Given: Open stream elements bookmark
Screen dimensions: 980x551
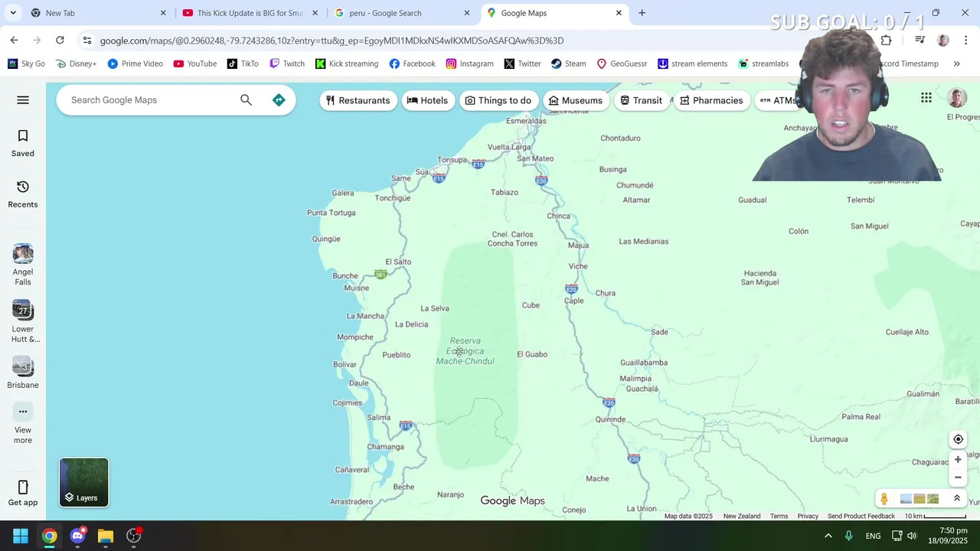Looking at the screenshot, I should pyautogui.click(x=692, y=64).
